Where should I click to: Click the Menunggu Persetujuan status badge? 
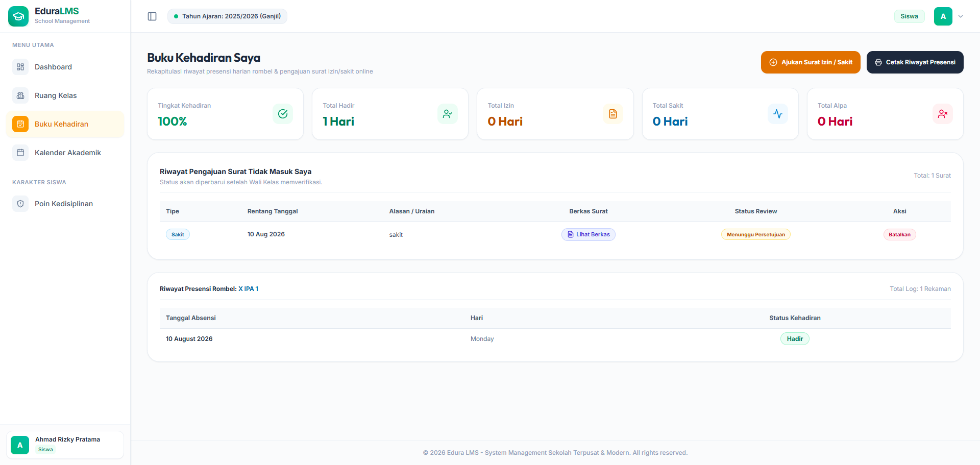[x=756, y=235]
